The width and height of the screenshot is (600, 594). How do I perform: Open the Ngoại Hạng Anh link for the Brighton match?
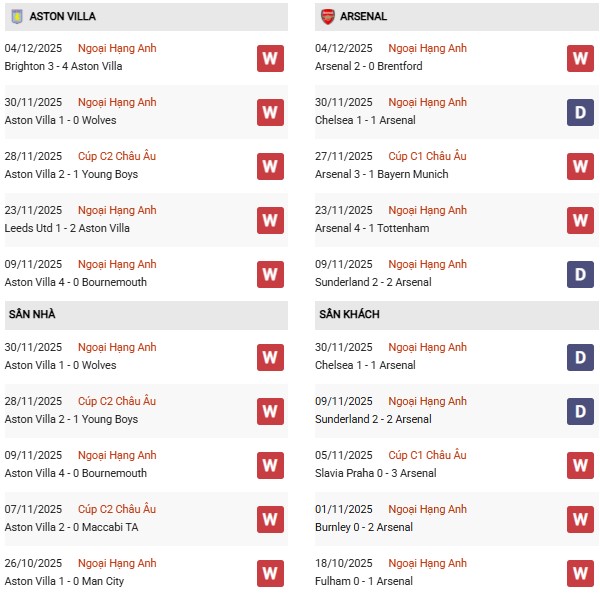tap(118, 48)
